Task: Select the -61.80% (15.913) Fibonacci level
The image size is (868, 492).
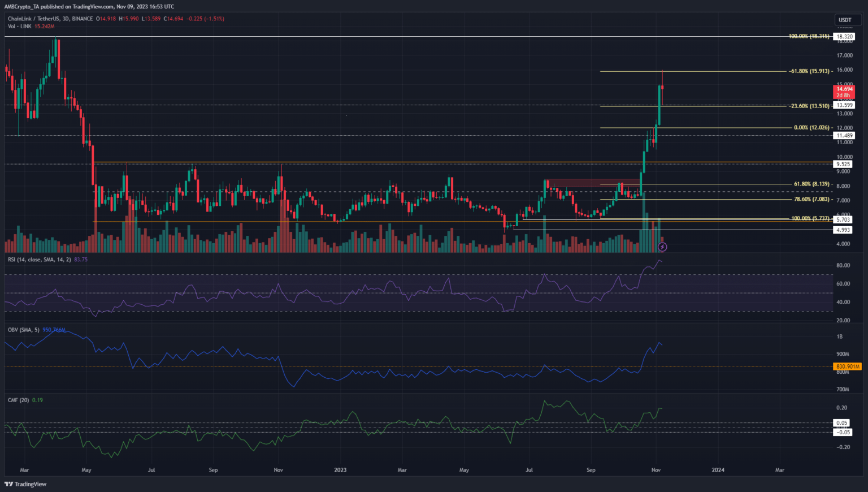Action: pyautogui.click(x=809, y=71)
